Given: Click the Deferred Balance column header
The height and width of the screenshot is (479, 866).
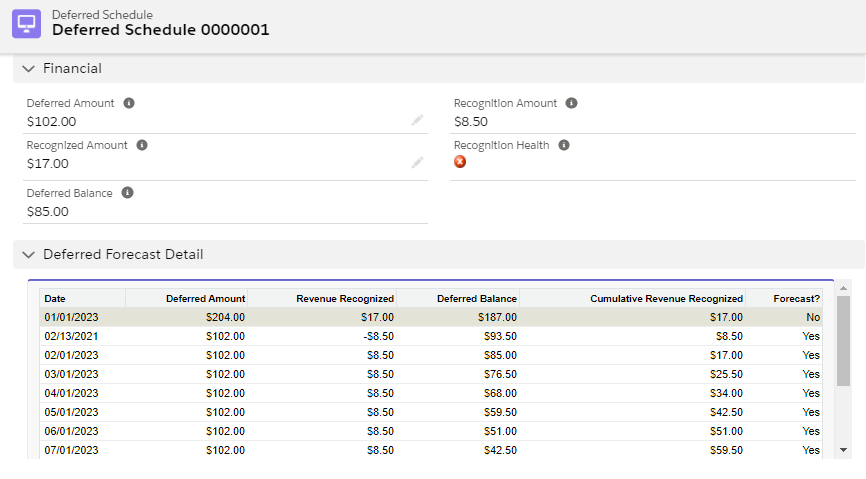Looking at the screenshot, I should [x=458, y=298].
